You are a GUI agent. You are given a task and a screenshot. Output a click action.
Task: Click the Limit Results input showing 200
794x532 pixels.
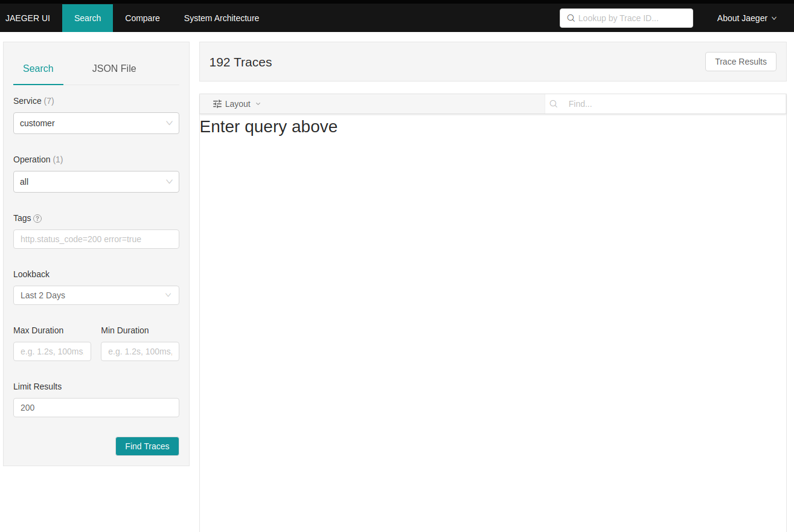(96, 408)
